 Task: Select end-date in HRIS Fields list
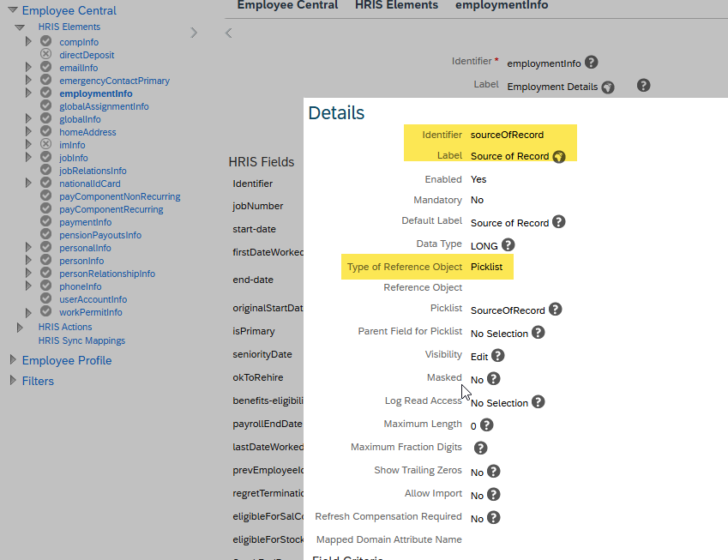coord(253,280)
